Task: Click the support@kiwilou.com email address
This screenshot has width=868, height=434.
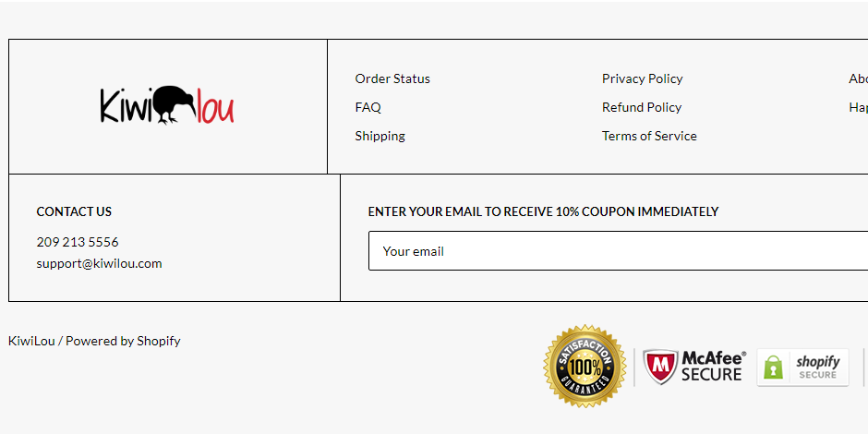Action: click(x=99, y=263)
